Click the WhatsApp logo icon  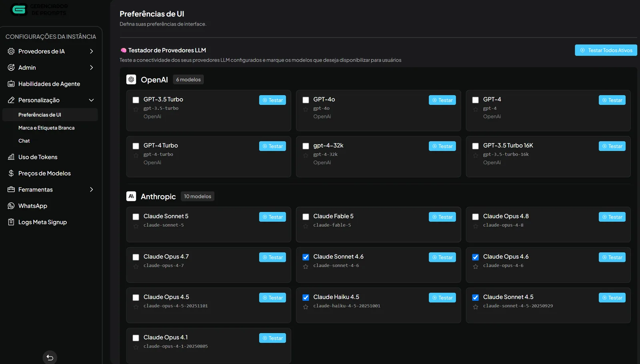[11, 206]
